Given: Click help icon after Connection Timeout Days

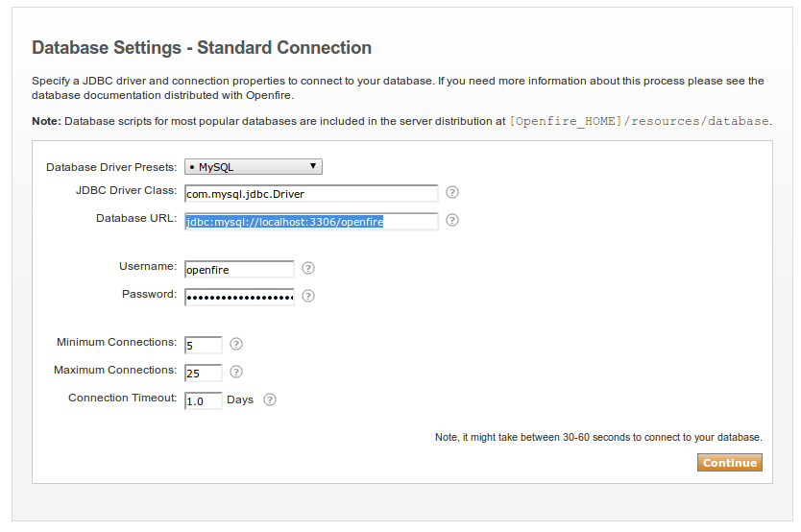Looking at the screenshot, I should [270, 399].
